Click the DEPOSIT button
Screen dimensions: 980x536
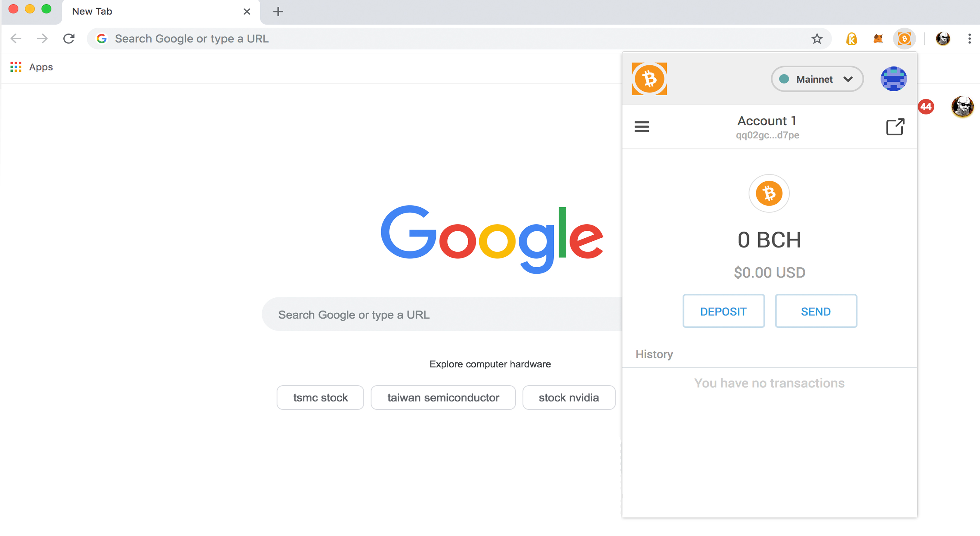click(x=723, y=311)
